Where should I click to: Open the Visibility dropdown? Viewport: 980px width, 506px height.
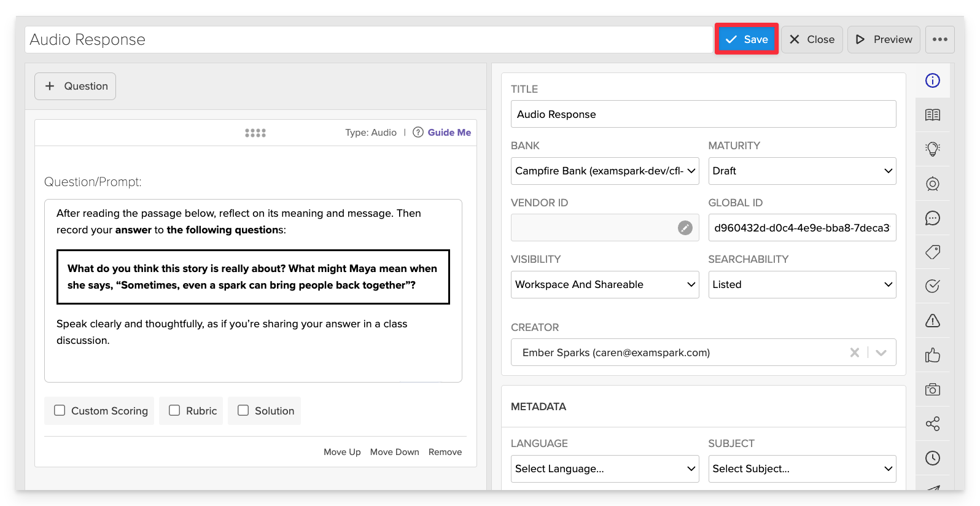pos(604,284)
